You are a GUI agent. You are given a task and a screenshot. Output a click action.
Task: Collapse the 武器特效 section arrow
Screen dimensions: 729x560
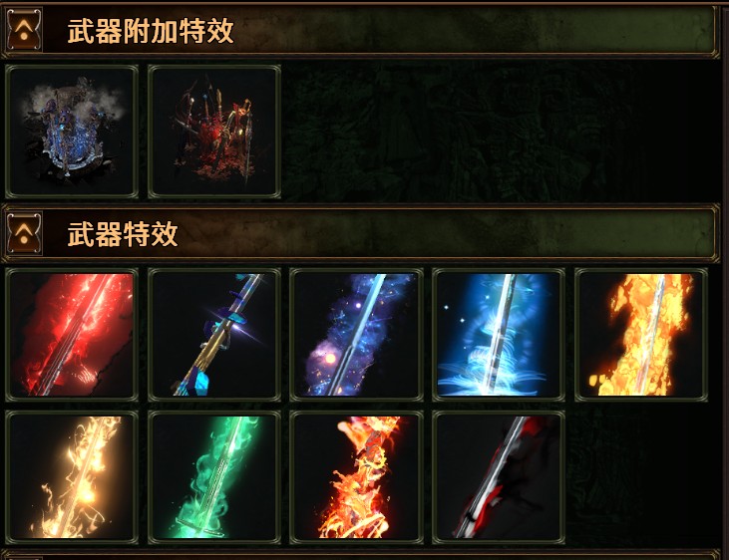[x=24, y=233]
